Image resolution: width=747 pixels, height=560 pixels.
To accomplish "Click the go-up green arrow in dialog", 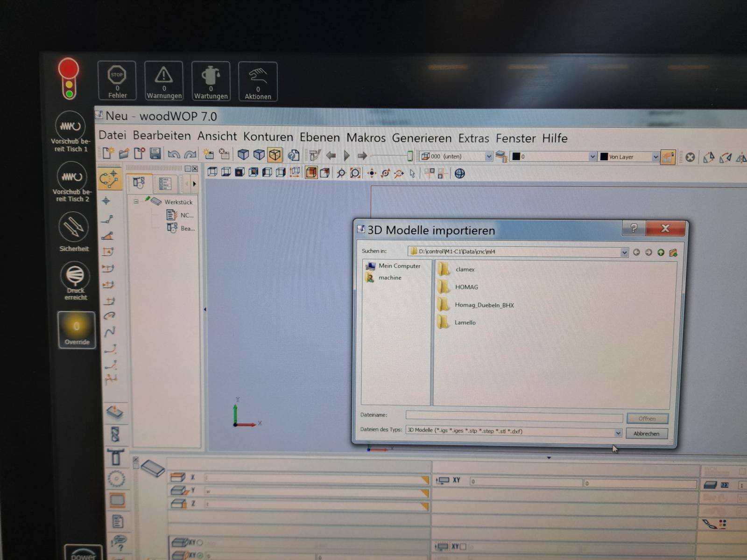I will coord(661,252).
